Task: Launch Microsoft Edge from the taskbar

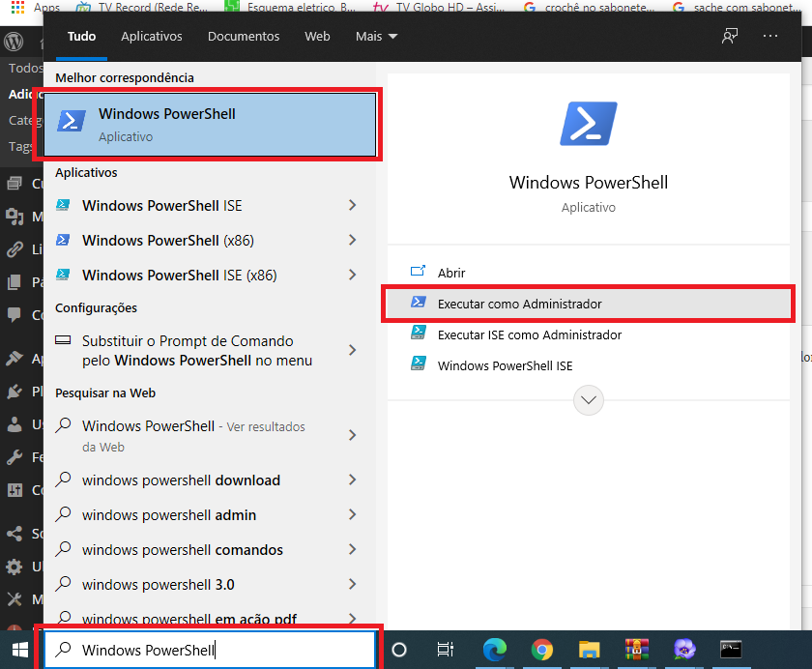Action: point(495,650)
